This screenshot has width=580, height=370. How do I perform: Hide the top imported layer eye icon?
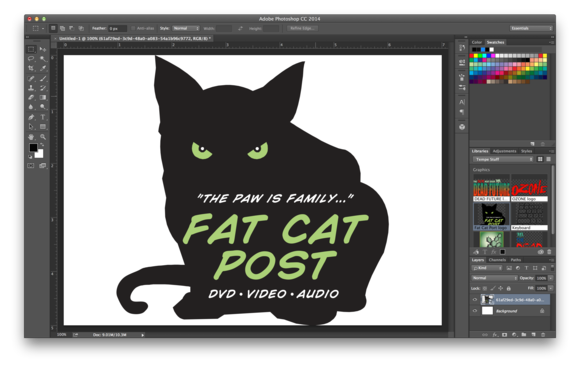tap(475, 300)
